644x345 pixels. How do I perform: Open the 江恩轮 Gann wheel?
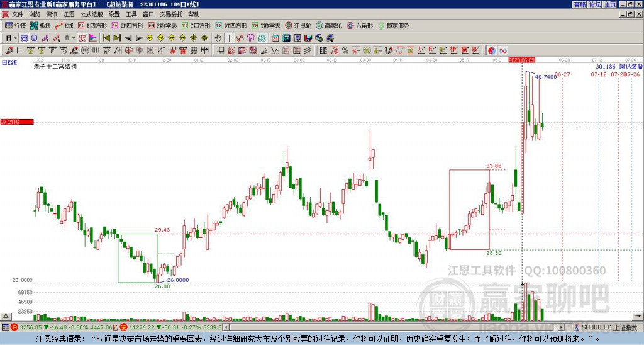pos(298,25)
